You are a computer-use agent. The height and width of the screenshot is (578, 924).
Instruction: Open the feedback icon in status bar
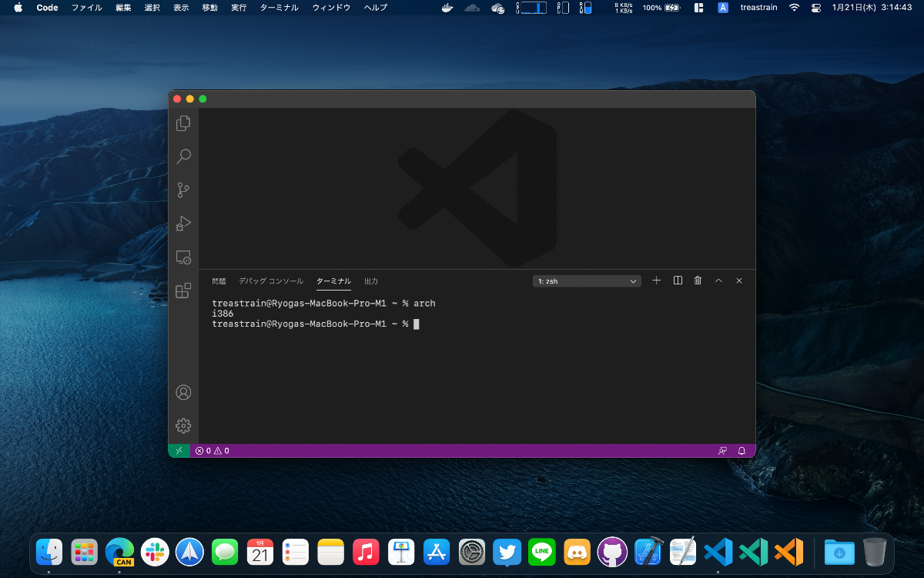click(x=722, y=451)
